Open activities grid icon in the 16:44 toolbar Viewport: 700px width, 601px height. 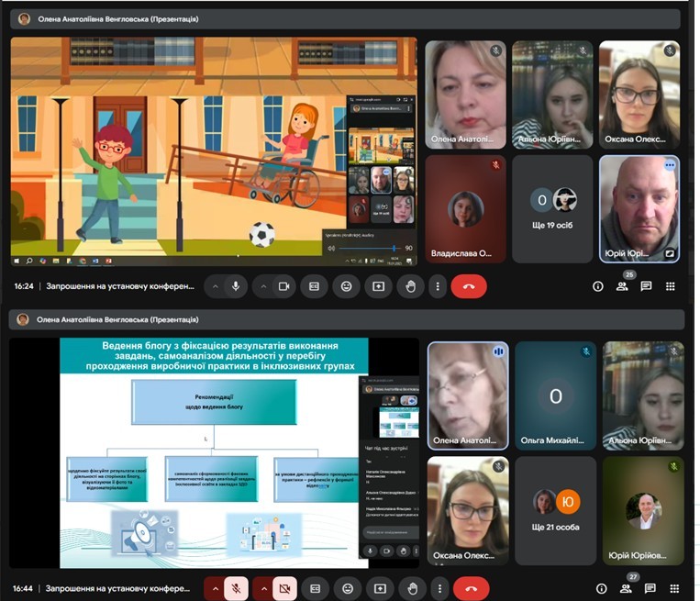[672, 588]
